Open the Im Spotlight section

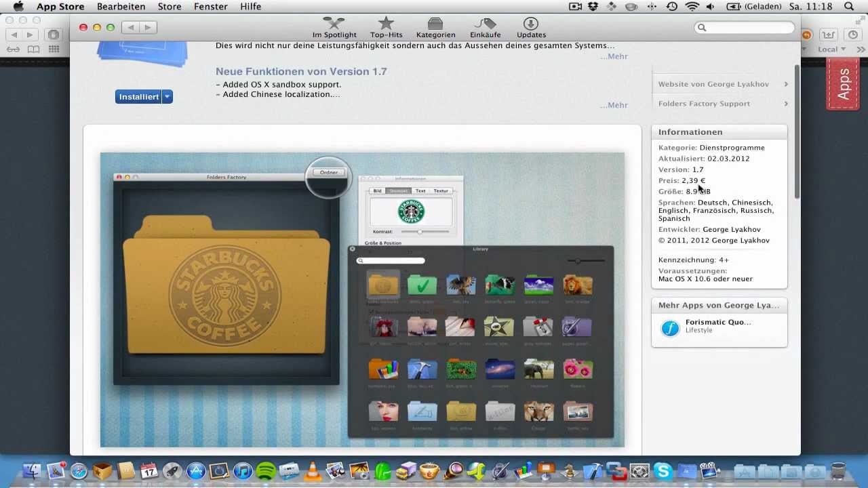pos(334,28)
